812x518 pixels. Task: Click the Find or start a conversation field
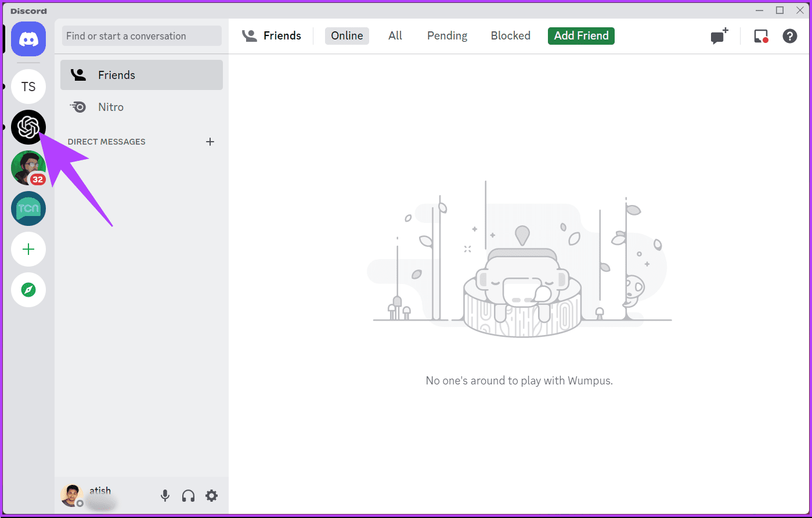coord(142,36)
